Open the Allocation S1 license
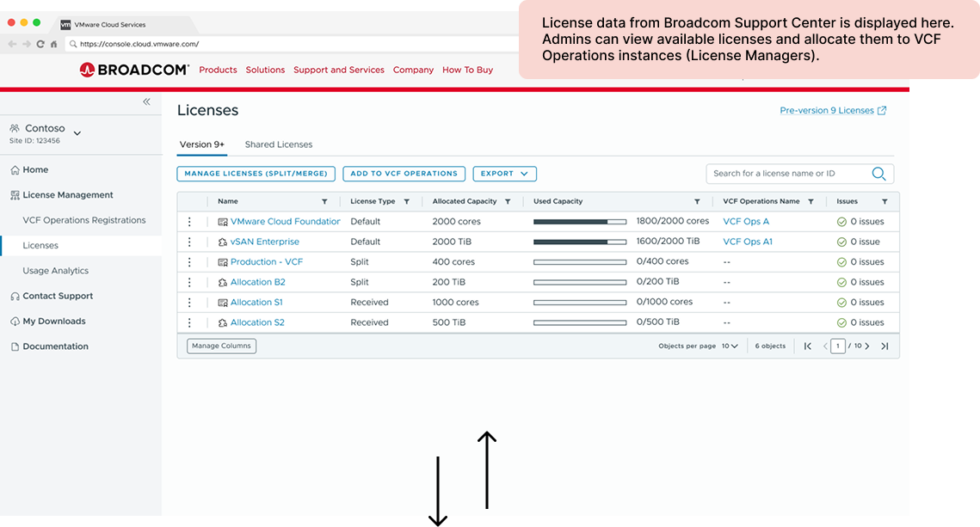 click(x=256, y=303)
